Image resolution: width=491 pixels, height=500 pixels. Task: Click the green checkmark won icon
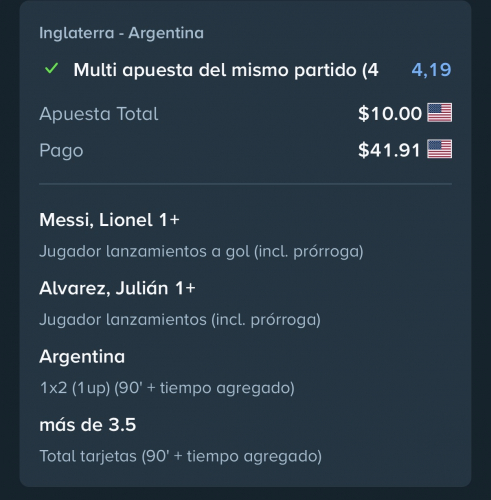point(51,68)
